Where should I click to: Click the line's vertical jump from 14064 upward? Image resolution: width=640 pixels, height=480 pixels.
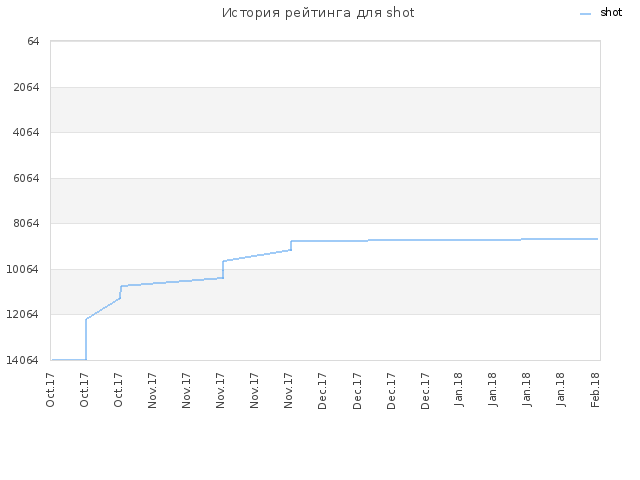click(x=86, y=340)
